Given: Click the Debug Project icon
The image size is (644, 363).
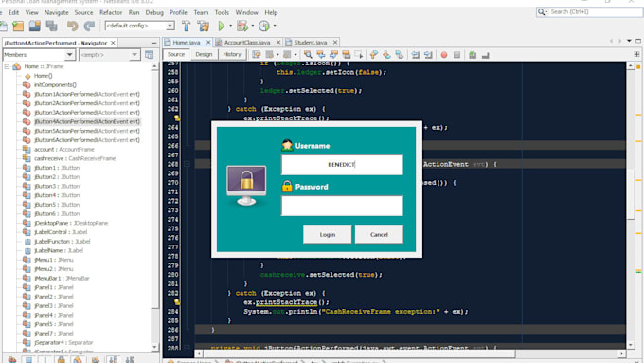Looking at the screenshot, I should pyautogui.click(x=242, y=26).
